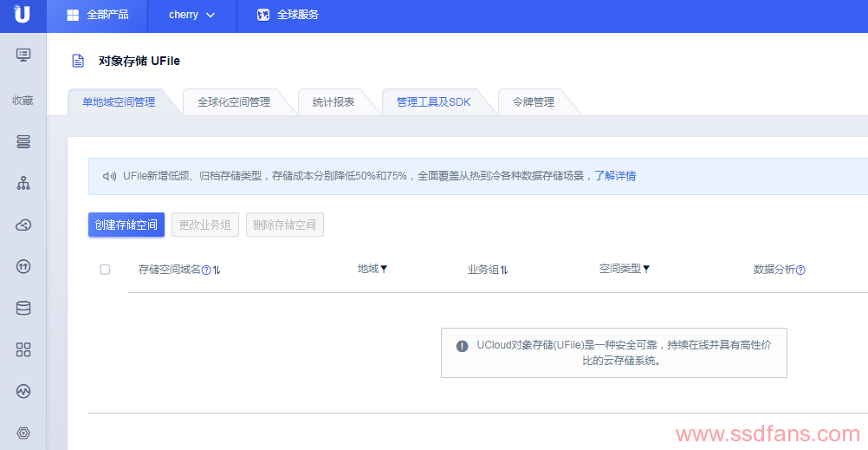This screenshot has height=450, width=868.
Task: Click the UFile document icon
Action: pos(78,61)
